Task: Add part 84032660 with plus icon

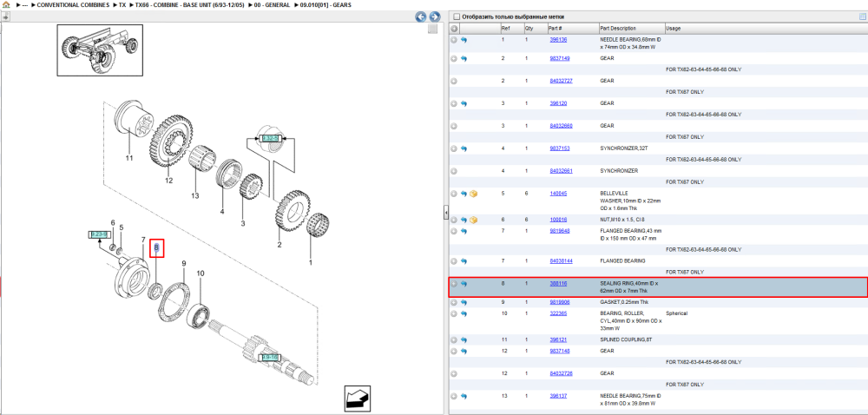Action: click(x=454, y=126)
